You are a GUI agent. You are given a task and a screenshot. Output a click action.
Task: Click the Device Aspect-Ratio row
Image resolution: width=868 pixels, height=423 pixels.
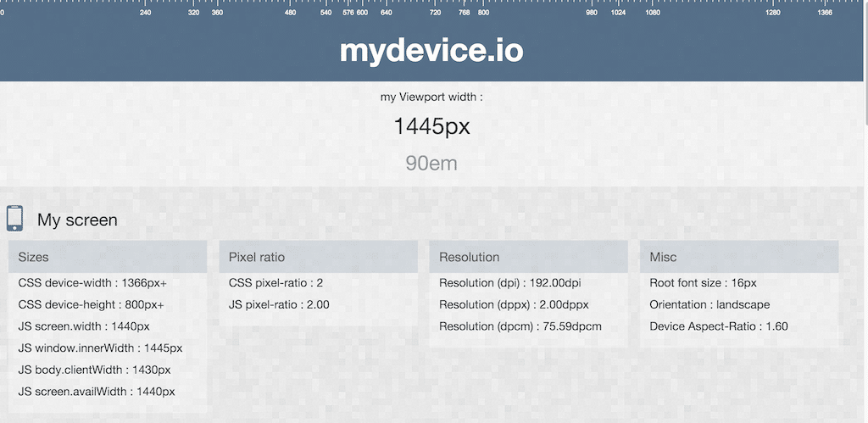[x=719, y=326]
